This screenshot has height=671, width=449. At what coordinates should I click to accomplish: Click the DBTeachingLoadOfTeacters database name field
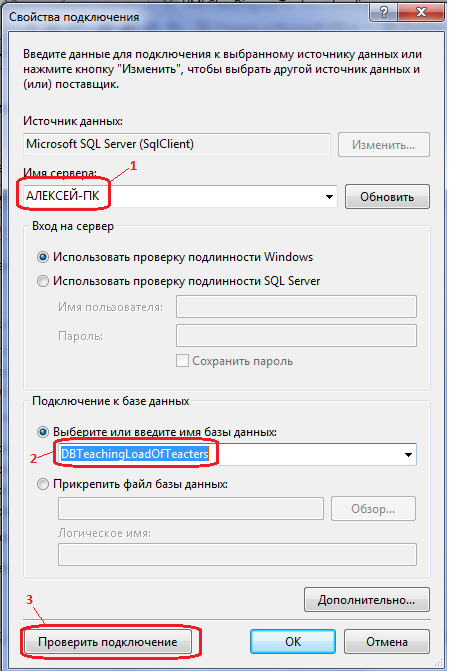point(237,454)
